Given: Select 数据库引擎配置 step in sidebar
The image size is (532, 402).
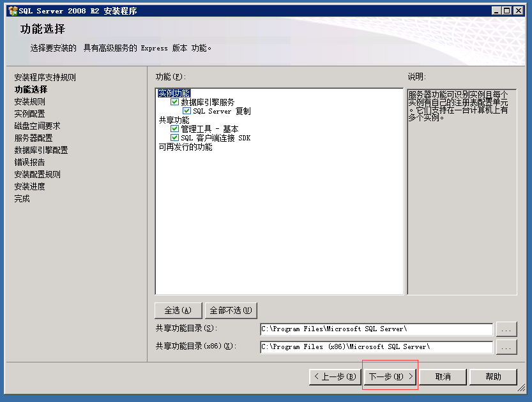Looking at the screenshot, I should point(41,150).
